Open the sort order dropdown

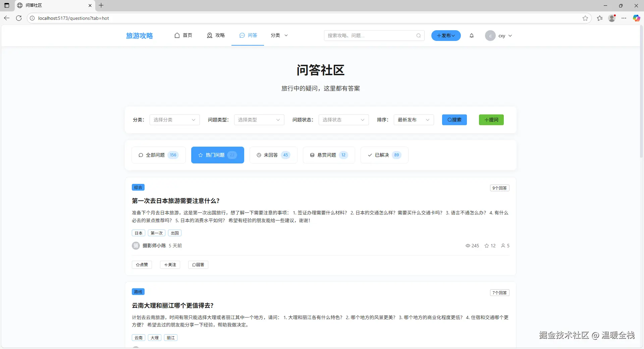413,120
